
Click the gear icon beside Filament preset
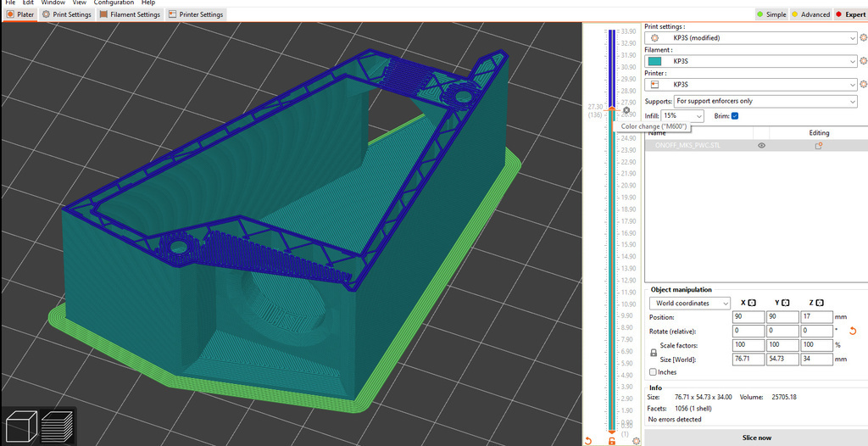click(x=864, y=61)
